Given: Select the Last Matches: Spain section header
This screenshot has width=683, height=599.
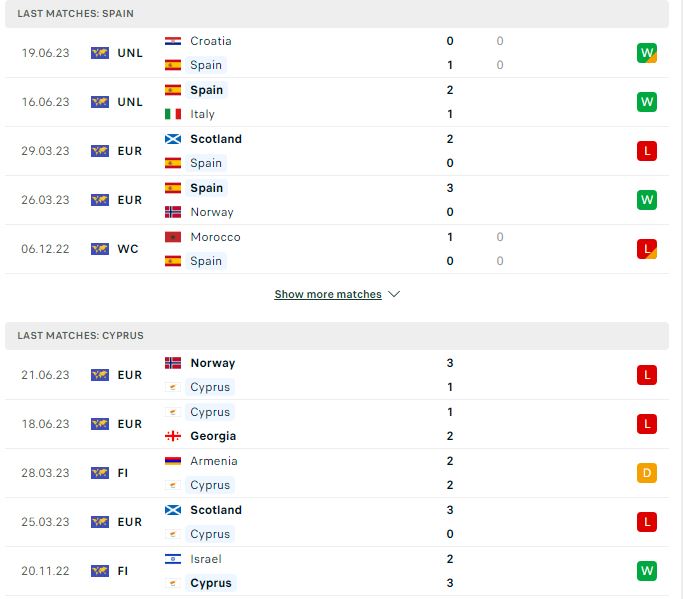Looking at the screenshot, I should (337, 14).
